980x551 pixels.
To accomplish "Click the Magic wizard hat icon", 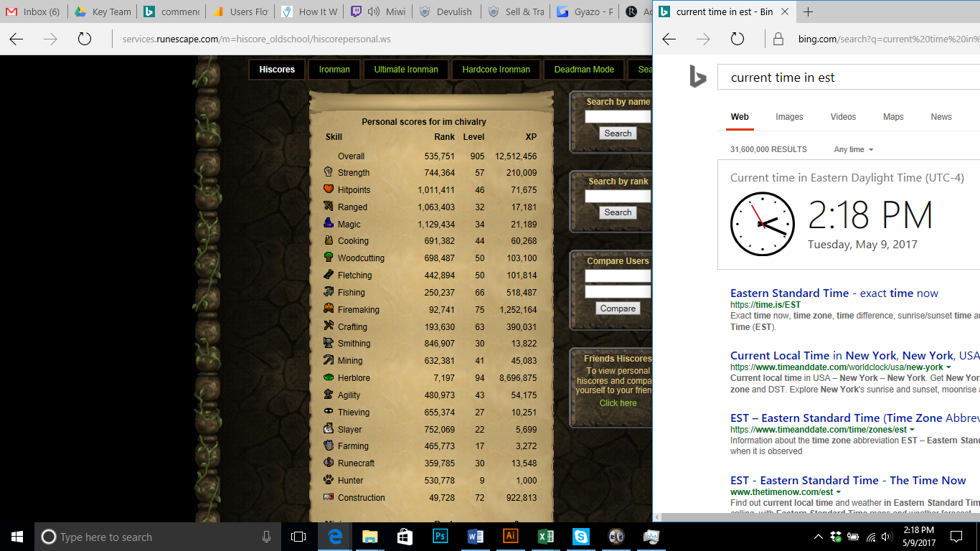I will (x=329, y=223).
